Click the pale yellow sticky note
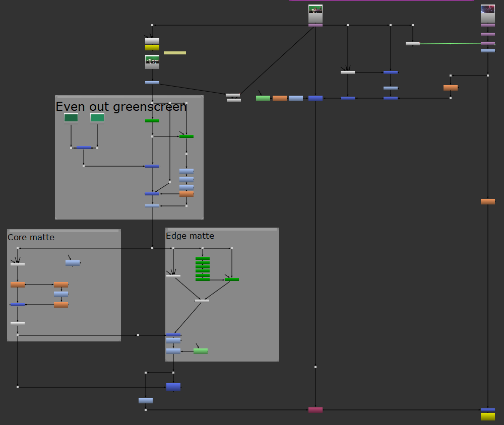Image resolution: width=504 pixels, height=425 pixels. (175, 53)
